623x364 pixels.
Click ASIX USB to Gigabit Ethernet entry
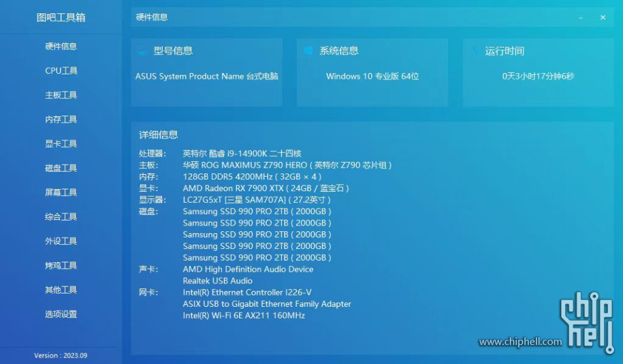pos(266,304)
